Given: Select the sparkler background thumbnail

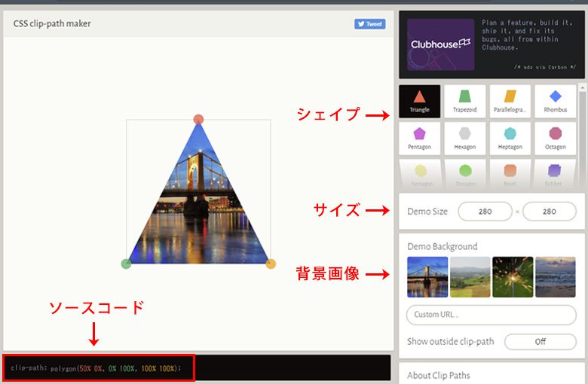Looking at the screenshot, I should [513, 277].
